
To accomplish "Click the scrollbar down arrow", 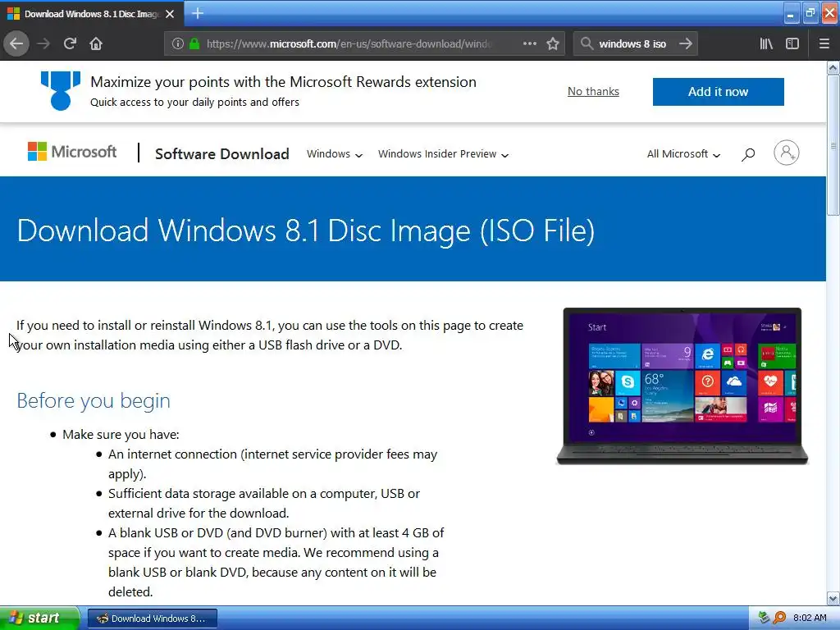I will (x=833, y=598).
